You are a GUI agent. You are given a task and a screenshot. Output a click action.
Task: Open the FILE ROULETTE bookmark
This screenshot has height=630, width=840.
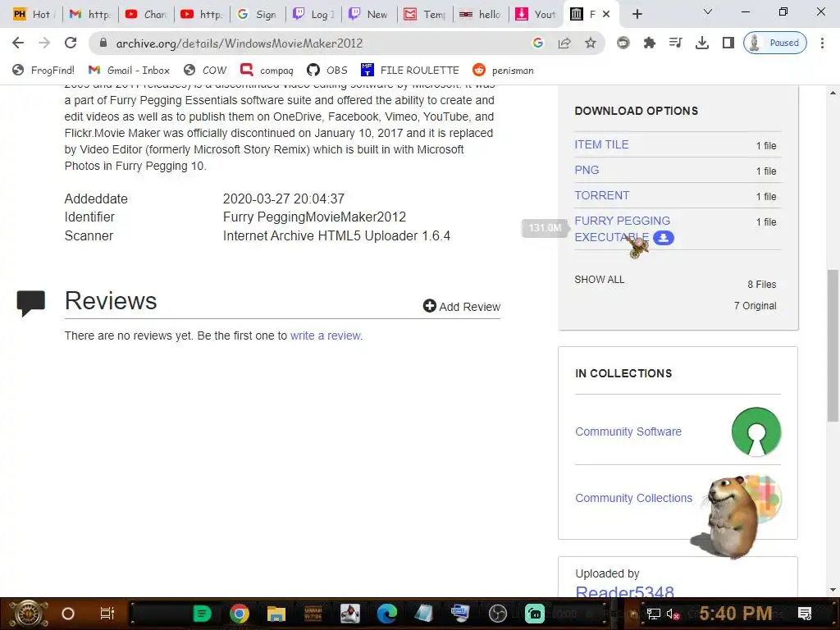point(410,71)
